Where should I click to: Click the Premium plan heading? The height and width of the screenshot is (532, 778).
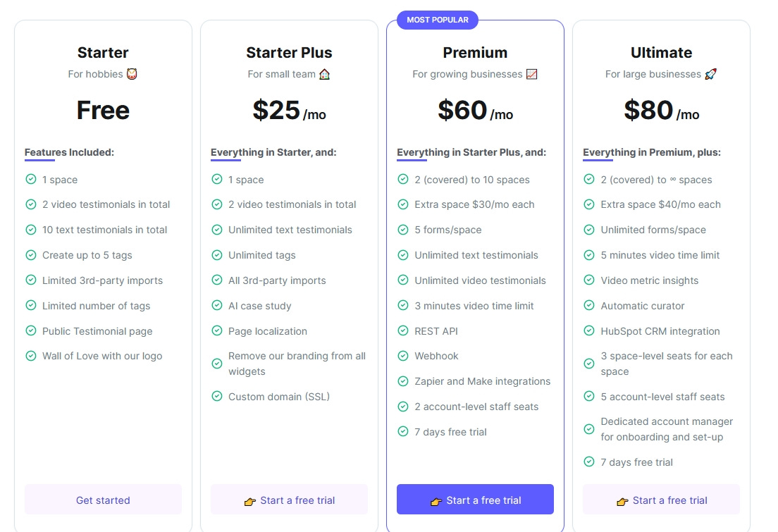coord(476,53)
